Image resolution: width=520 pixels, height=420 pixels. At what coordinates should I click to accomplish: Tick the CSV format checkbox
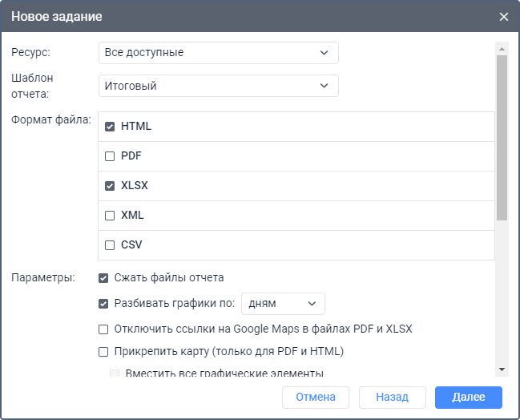tap(110, 245)
